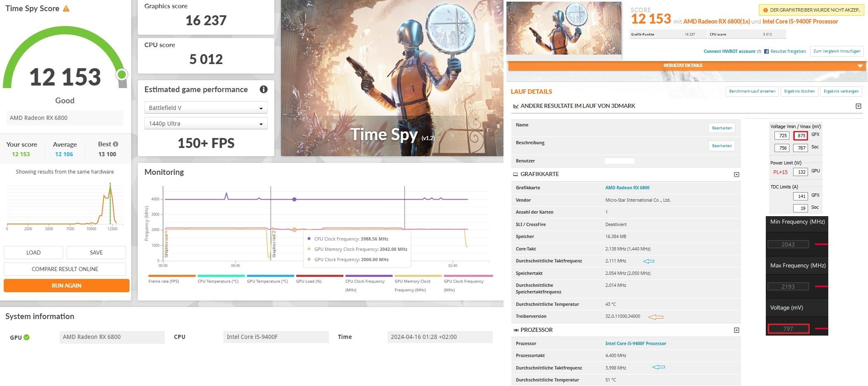Click the Resultat freigeben link
Screen dimensions: 868x386
(788, 51)
